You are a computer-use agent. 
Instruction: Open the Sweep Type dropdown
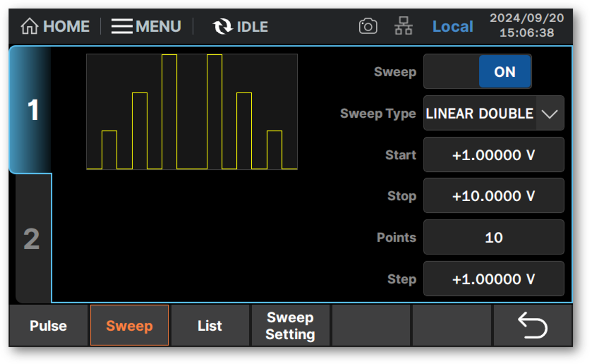pos(494,113)
